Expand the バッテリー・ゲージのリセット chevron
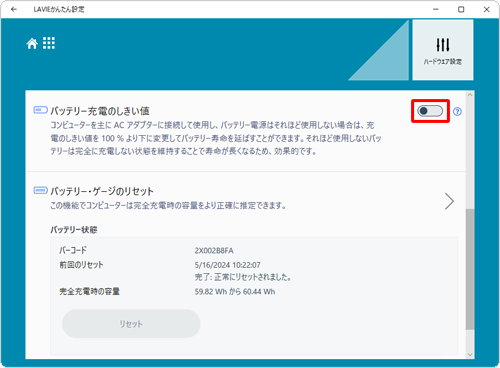The height and width of the screenshot is (368, 500). pos(449,201)
